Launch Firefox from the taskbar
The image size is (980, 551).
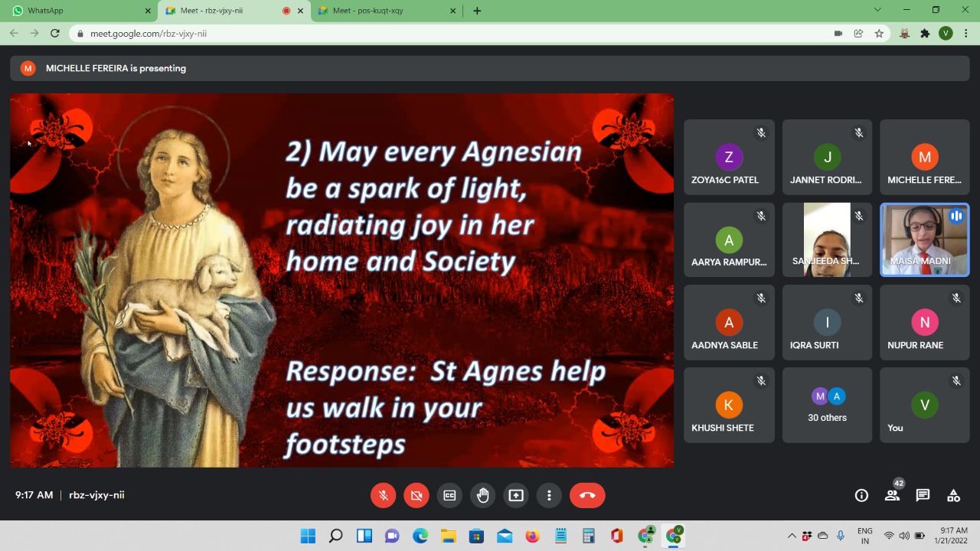click(x=532, y=536)
